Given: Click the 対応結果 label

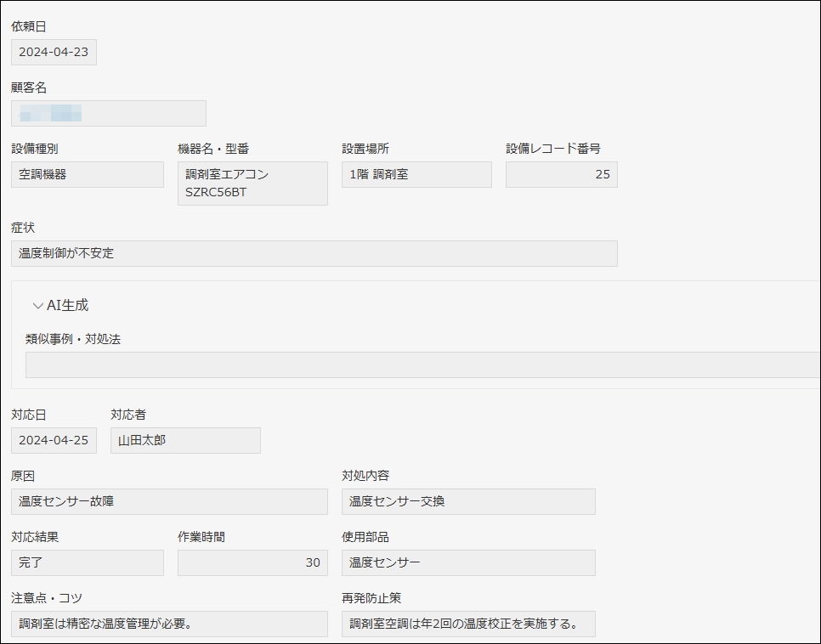Looking at the screenshot, I should coord(35,537).
